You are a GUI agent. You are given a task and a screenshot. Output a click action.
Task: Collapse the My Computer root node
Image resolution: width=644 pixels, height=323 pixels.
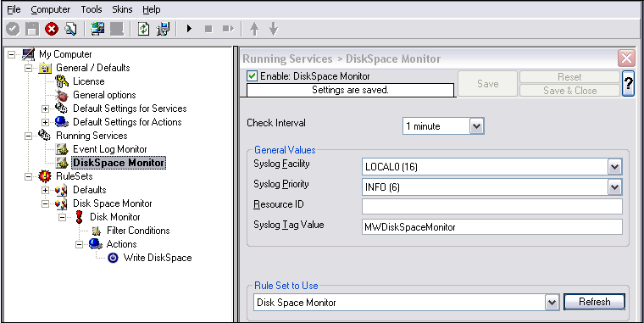(x=12, y=54)
